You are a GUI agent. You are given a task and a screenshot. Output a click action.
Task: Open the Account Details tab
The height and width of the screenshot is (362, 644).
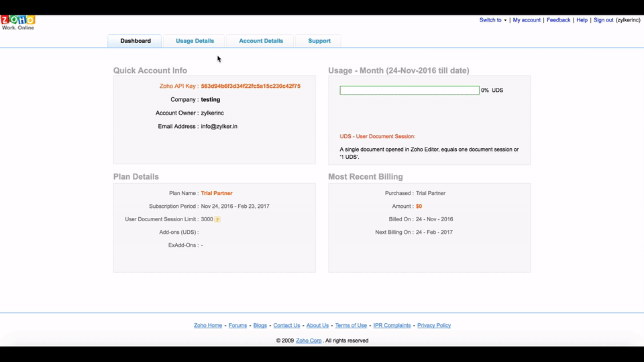(x=260, y=41)
